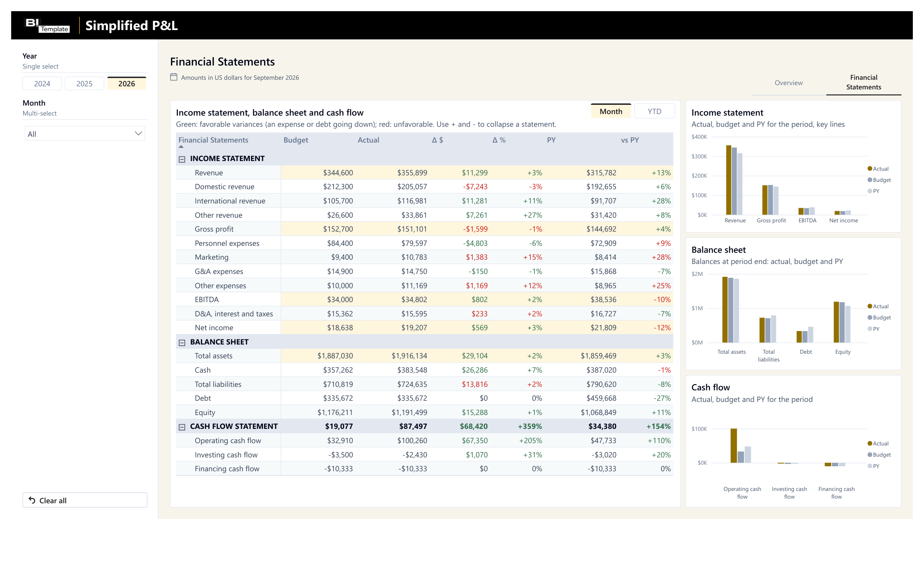Viewport: 924px width, 578px height.
Task: Select year 2025
Action: point(84,84)
